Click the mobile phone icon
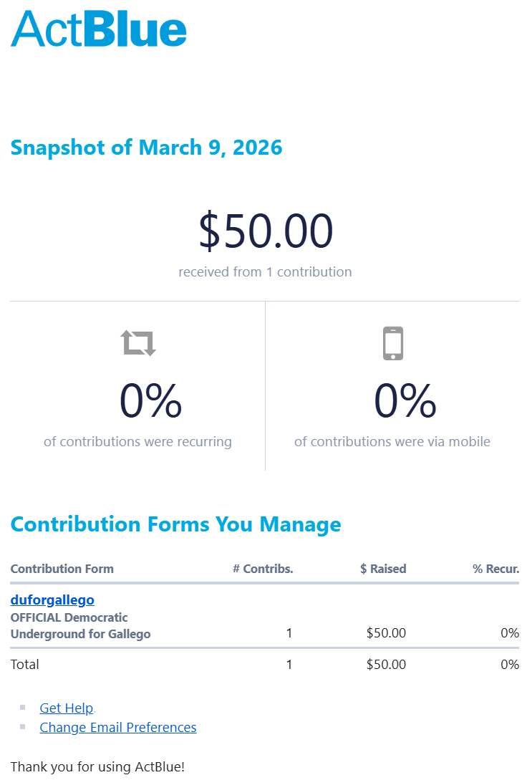The image size is (532, 780). point(393,343)
